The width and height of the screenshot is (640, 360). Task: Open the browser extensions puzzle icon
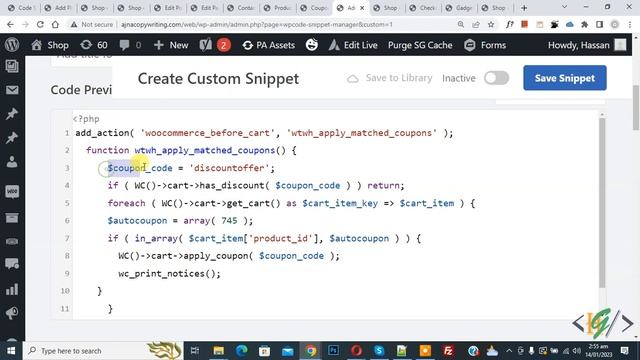point(584,24)
